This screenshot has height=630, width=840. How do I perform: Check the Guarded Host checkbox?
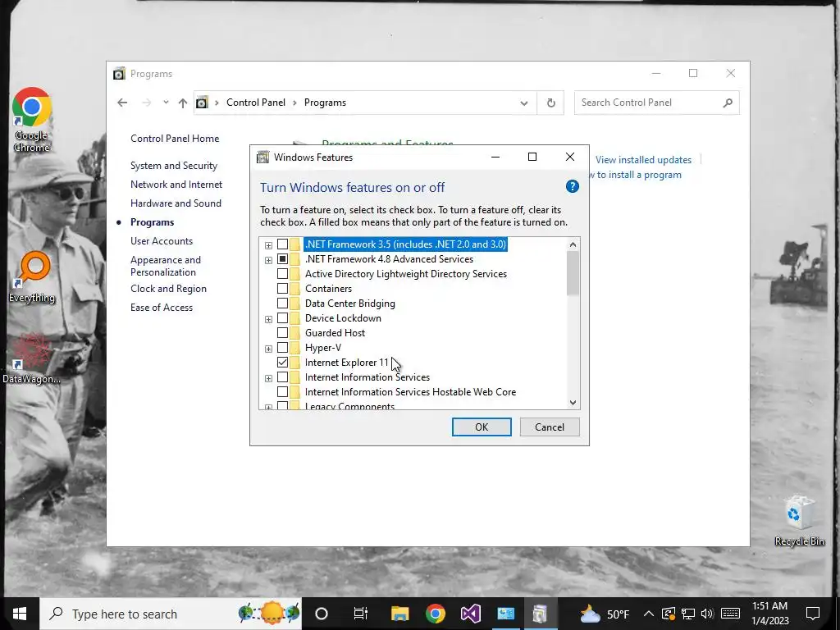pyautogui.click(x=282, y=333)
